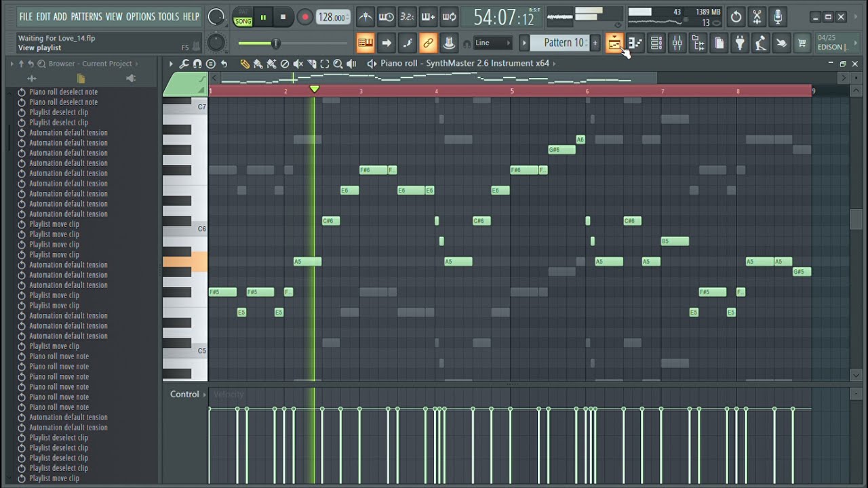Image resolution: width=868 pixels, height=488 pixels.
Task: Expand the pattern selector arrow
Action: [x=524, y=43]
